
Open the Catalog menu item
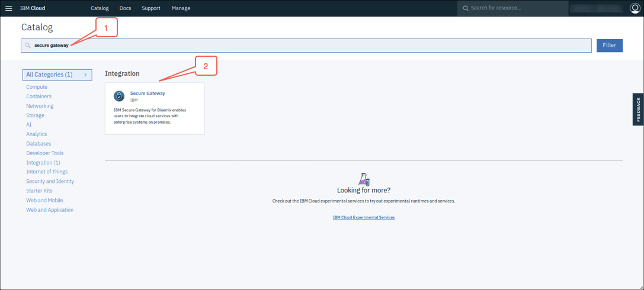(x=100, y=8)
